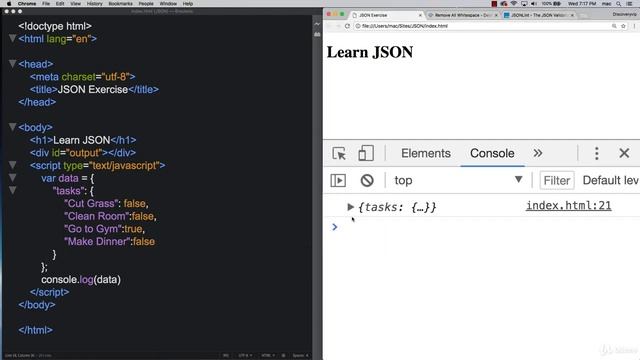Show more DevTools tabs with the » chevron
The image size is (640, 360).
coord(538,153)
